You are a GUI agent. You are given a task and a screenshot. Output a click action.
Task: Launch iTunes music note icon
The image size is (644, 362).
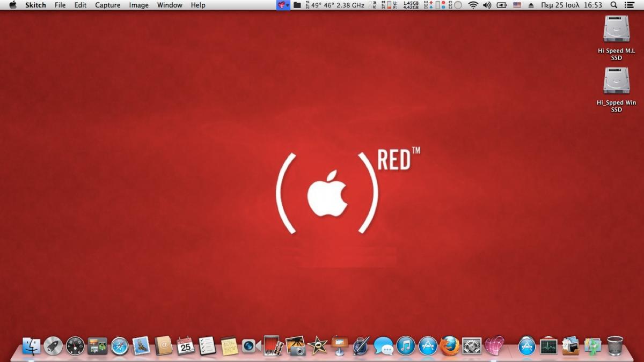pyautogui.click(x=406, y=346)
